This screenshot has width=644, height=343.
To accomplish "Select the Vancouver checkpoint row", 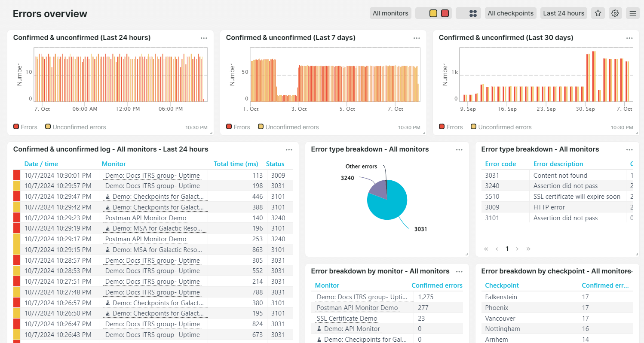I will [558, 319].
